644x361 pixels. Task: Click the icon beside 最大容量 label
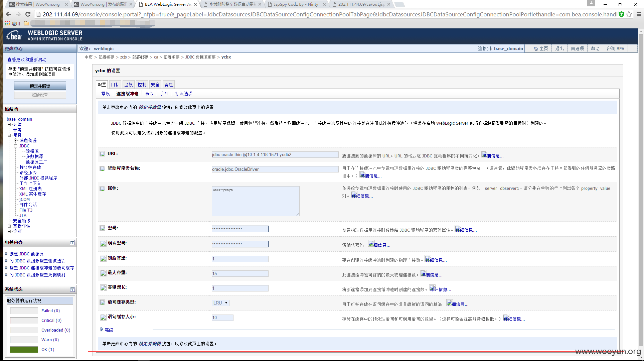[x=103, y=273]
